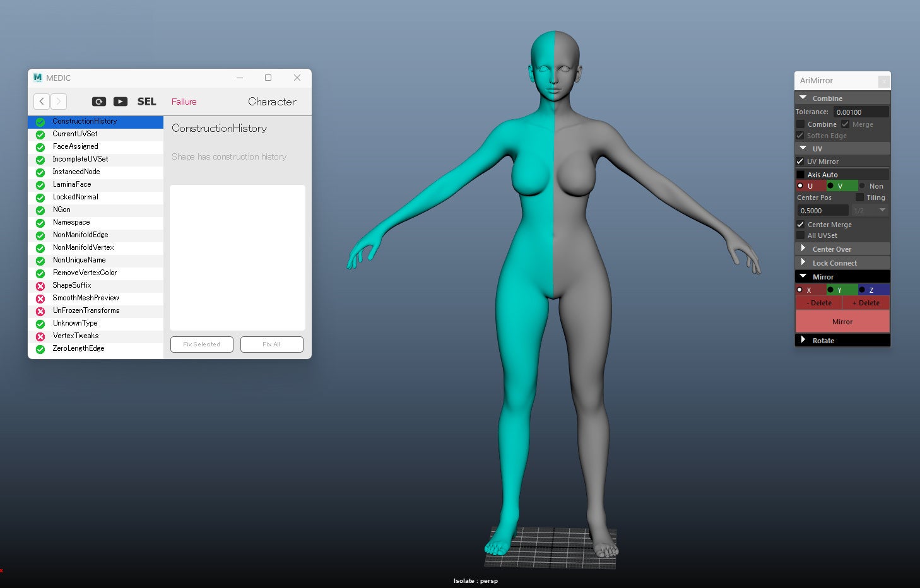This screenshot has height=588, width=920.
Task: Click the MEDIC forward arrow button
Action: (x=59, y=102)
